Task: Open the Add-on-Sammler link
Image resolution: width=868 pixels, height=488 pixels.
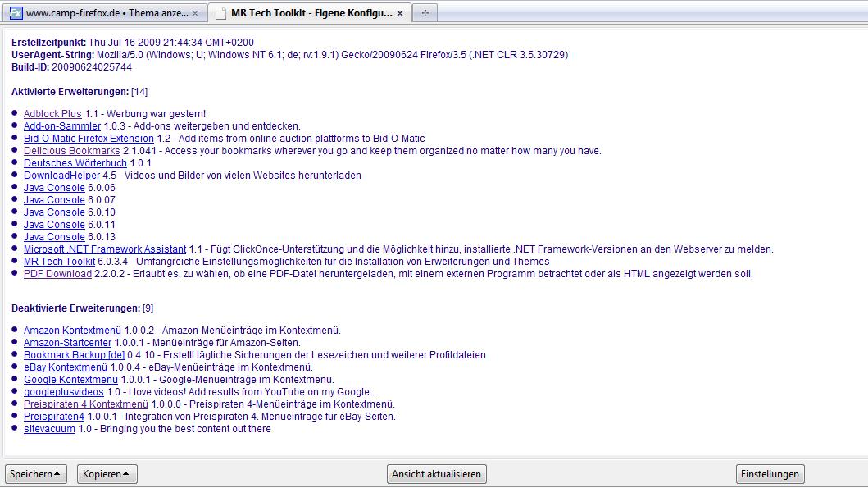Action: 62,126
